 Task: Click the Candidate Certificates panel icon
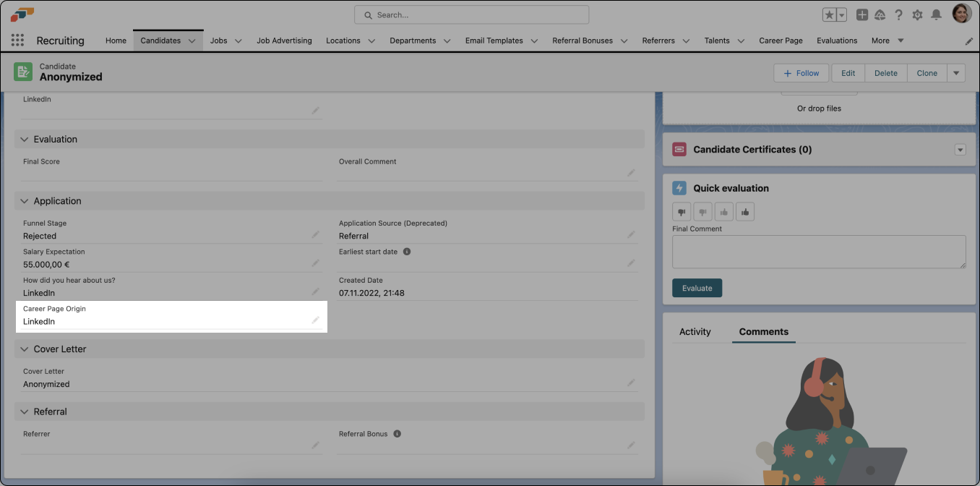[x=679, y=149]
